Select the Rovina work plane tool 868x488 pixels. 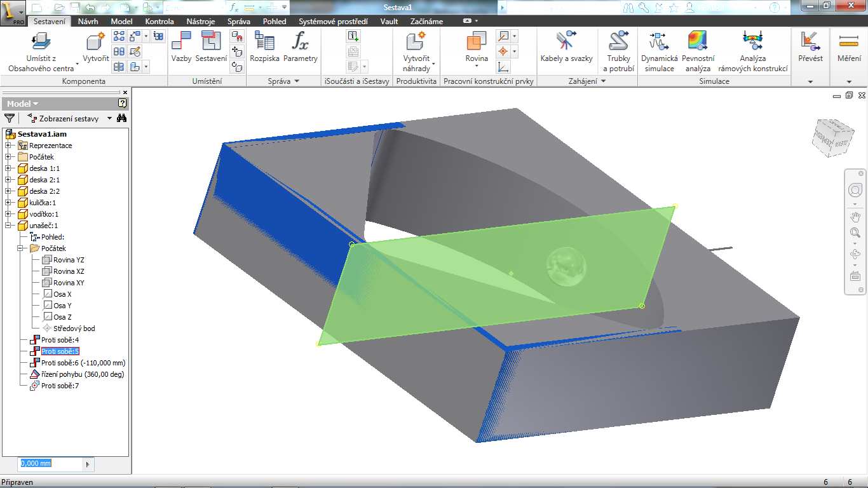[477, 47]
